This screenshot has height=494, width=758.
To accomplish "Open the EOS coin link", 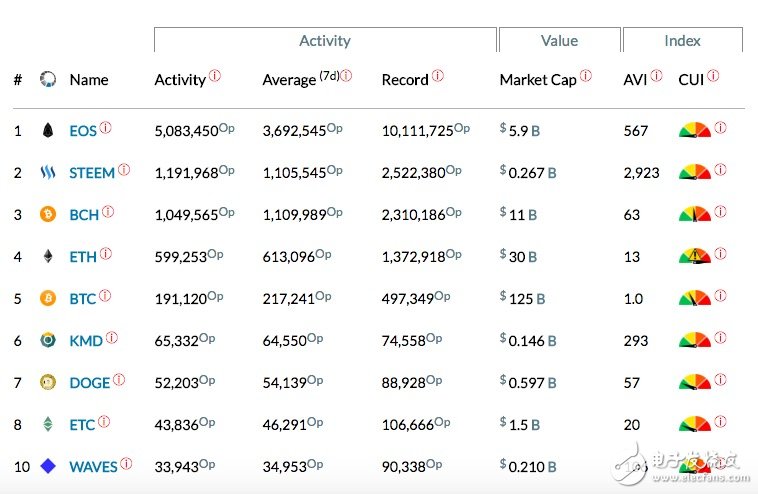I will click(x=83, y=131).
